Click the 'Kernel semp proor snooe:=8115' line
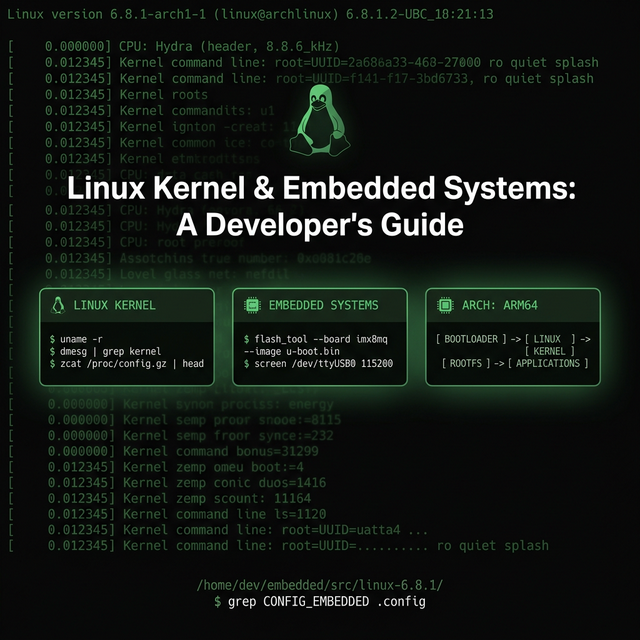The height and width of the screenshot is (640, 640). pyautogui.click(x=175, y=420)
